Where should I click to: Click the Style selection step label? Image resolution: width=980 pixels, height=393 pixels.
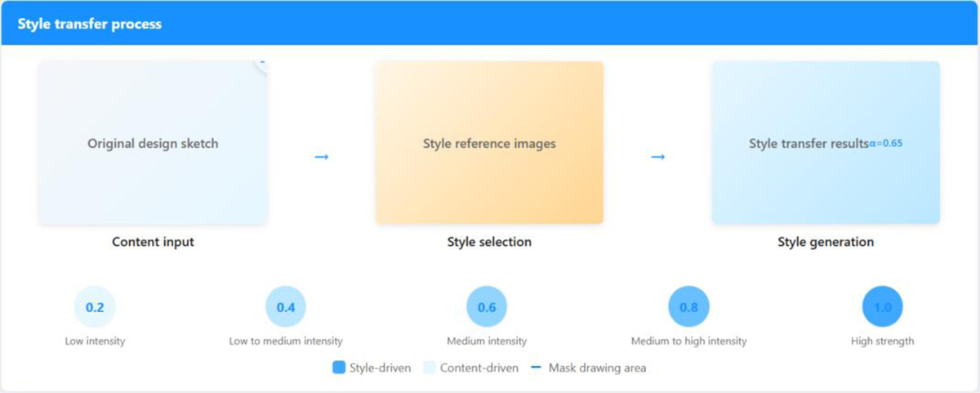pos(489,242)
